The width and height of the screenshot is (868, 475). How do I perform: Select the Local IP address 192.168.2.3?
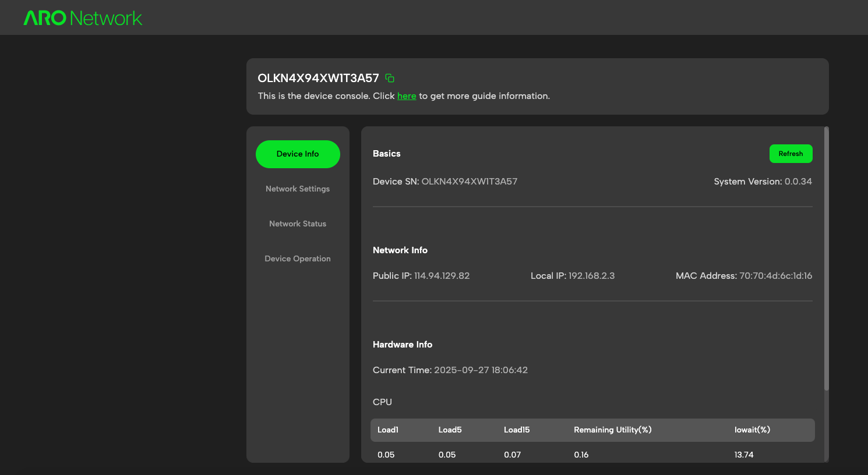tap(592, 275)
